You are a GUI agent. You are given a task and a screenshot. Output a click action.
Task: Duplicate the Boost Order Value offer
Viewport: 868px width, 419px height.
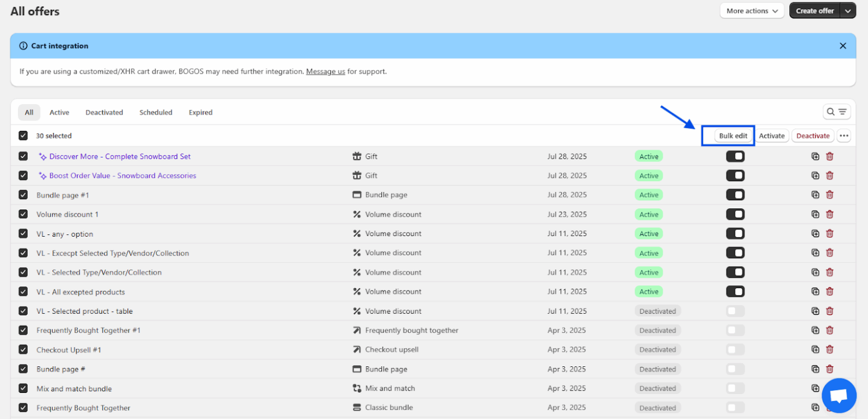coord(815,175)
